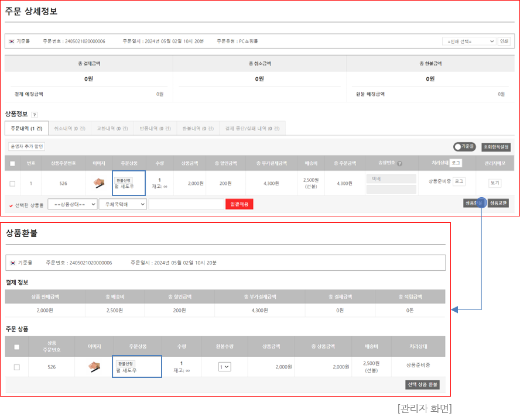The image size is (520, 420).
Task: Click the 로그 button next to 상품준비중
Action: [459, 182]
